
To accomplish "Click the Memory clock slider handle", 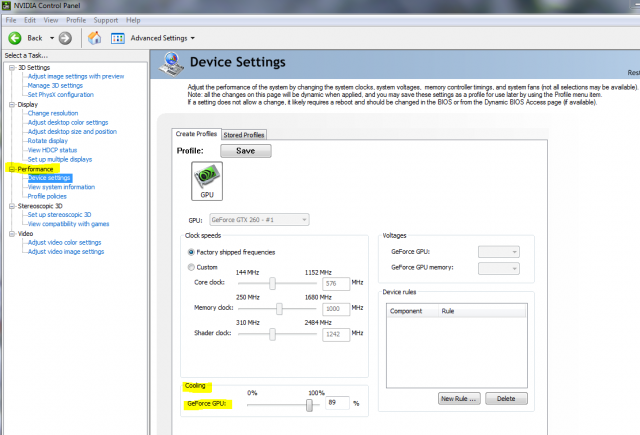I will [x=279, y=308].
